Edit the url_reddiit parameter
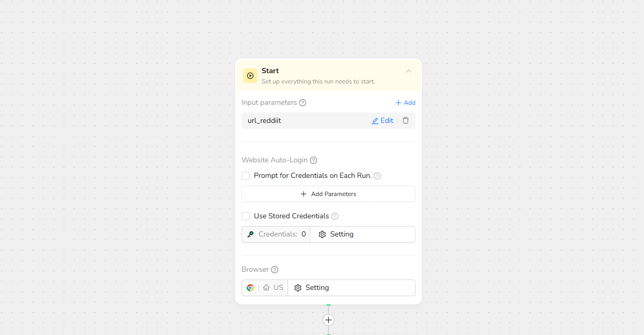644x335 pixels. click(x=382, y=121)
